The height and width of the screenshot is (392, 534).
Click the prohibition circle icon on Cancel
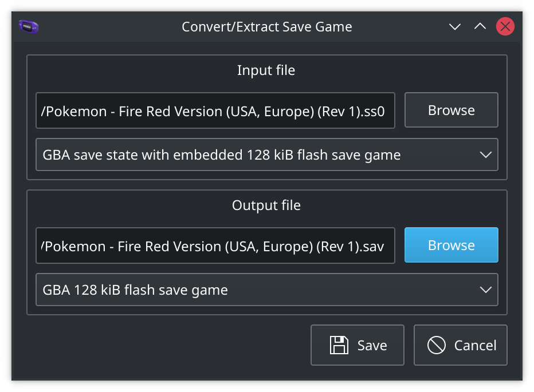pyautogui.click(x=436, y=345)
